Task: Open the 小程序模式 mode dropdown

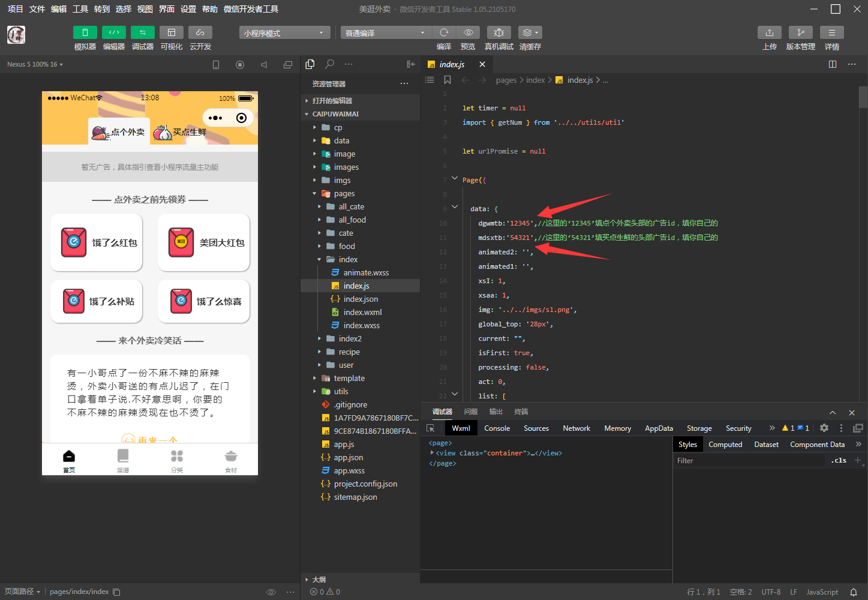Action: tap(284, 32)
